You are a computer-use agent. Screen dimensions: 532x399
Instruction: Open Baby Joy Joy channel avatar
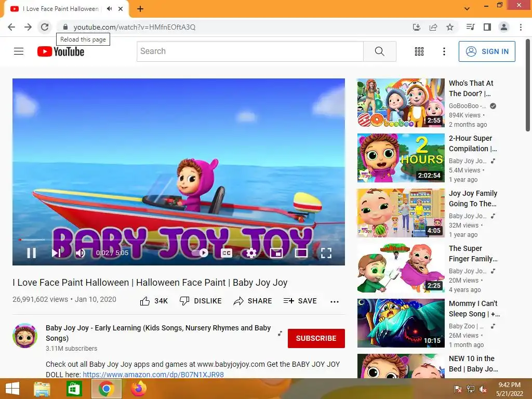(x=25, y=336)
